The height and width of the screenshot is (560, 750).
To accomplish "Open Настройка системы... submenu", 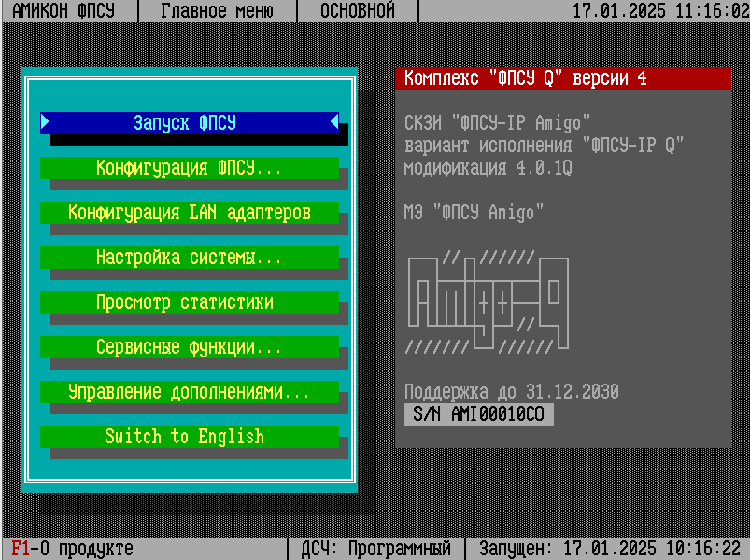I will point(190,258).
